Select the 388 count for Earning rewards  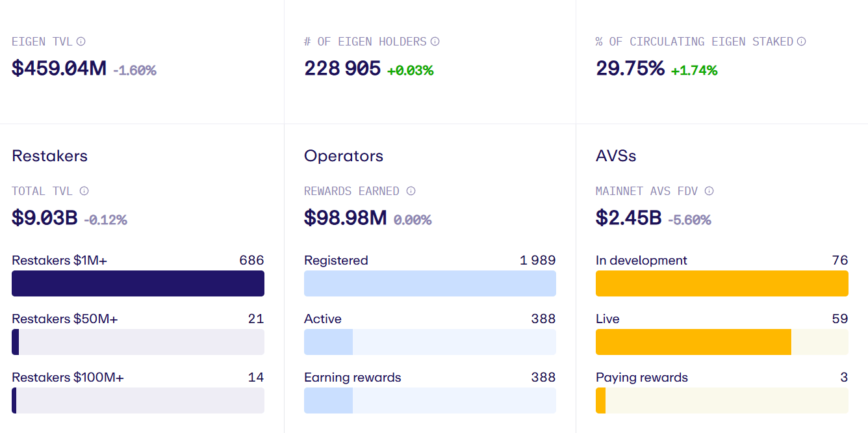click(543, 378)
